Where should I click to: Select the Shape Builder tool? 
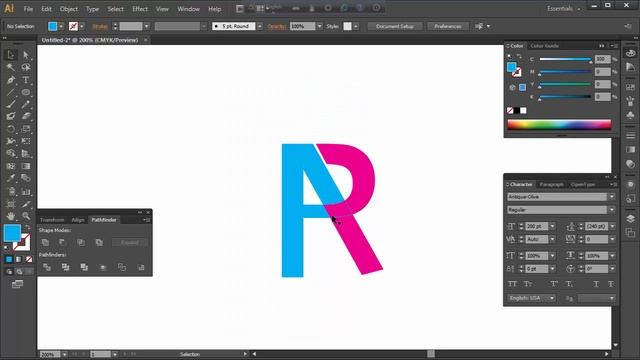point(11,153)
